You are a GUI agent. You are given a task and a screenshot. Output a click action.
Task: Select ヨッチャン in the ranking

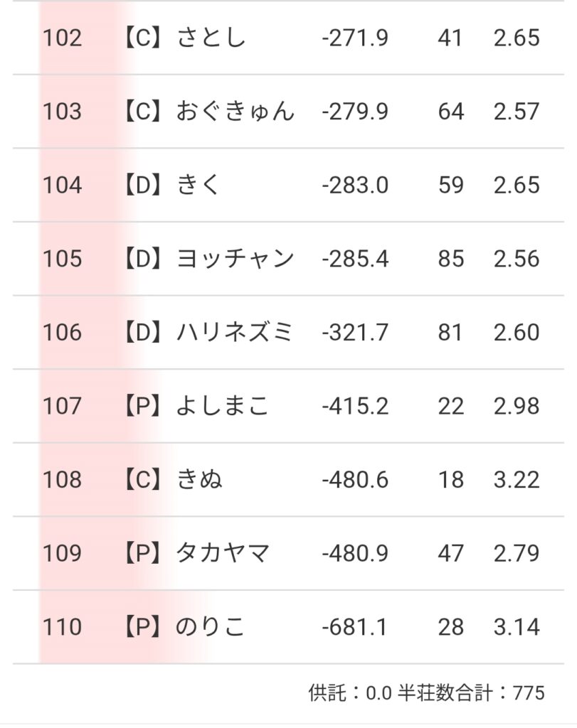pos(235,259)
